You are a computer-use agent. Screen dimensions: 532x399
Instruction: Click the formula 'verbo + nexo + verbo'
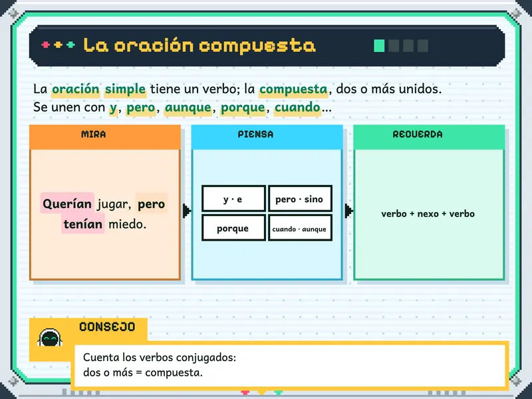428,213
